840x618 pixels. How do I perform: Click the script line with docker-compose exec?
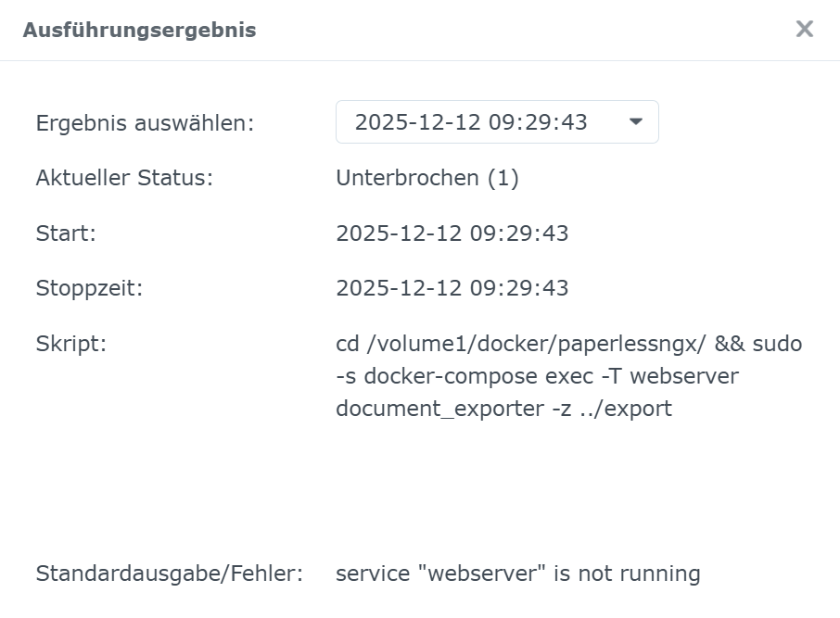537,376
